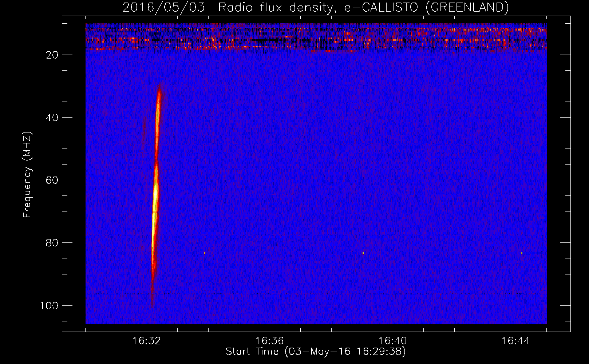Click the 60 frequency tick label
589x364 pixels.
pos(52,180)
